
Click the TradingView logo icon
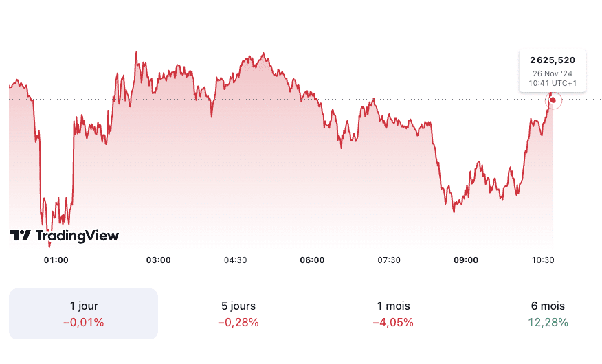(x=20, y=236)
